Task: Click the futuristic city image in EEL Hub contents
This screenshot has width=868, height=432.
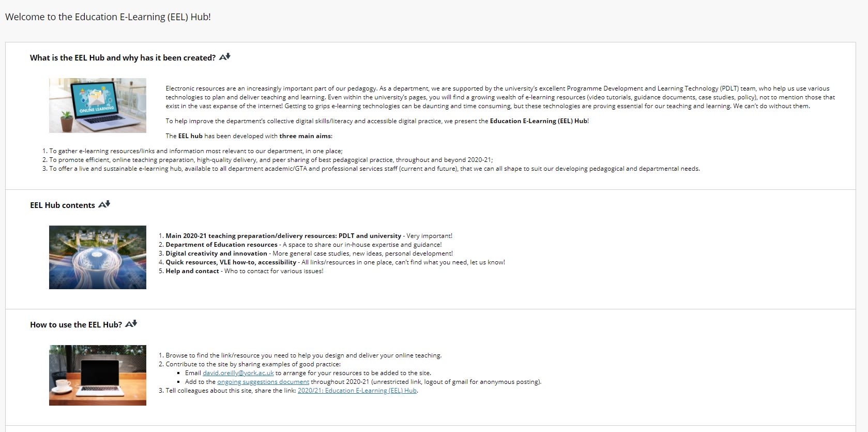Action: coord(98,257)
